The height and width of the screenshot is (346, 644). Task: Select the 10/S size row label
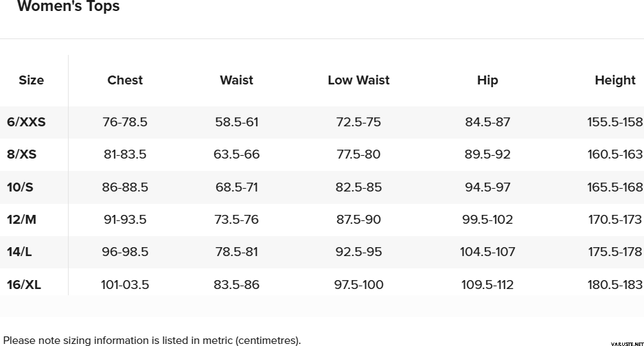21,187
